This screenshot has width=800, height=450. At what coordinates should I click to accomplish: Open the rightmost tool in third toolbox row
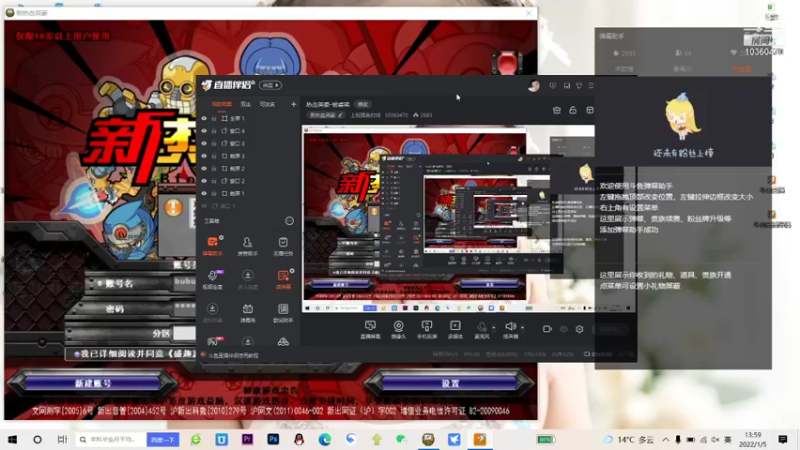283,312
